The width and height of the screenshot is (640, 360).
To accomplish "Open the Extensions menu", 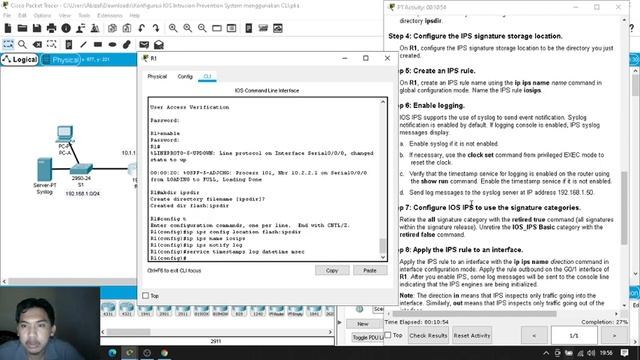I will 110,15.
